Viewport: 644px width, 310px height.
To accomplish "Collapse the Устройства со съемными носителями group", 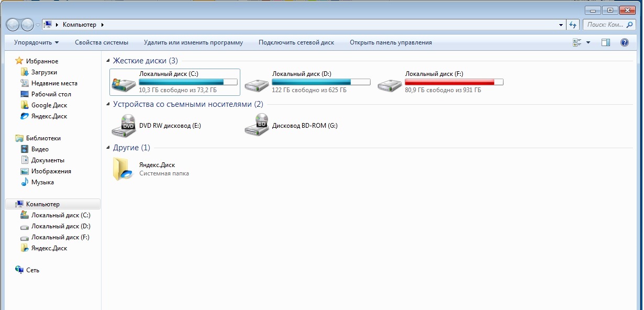I will pyautogui.click(x=108, y=105).
